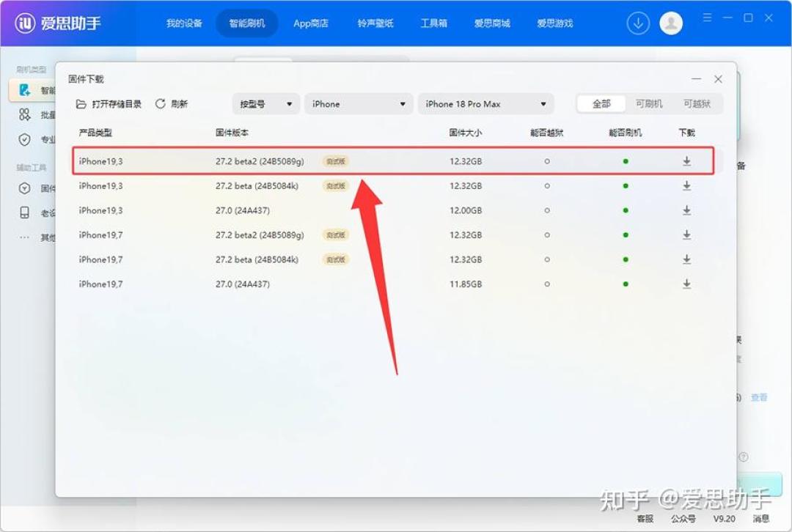Click the 11.85GB size cell
Screen dimensions: 792x532
(466, 284)
